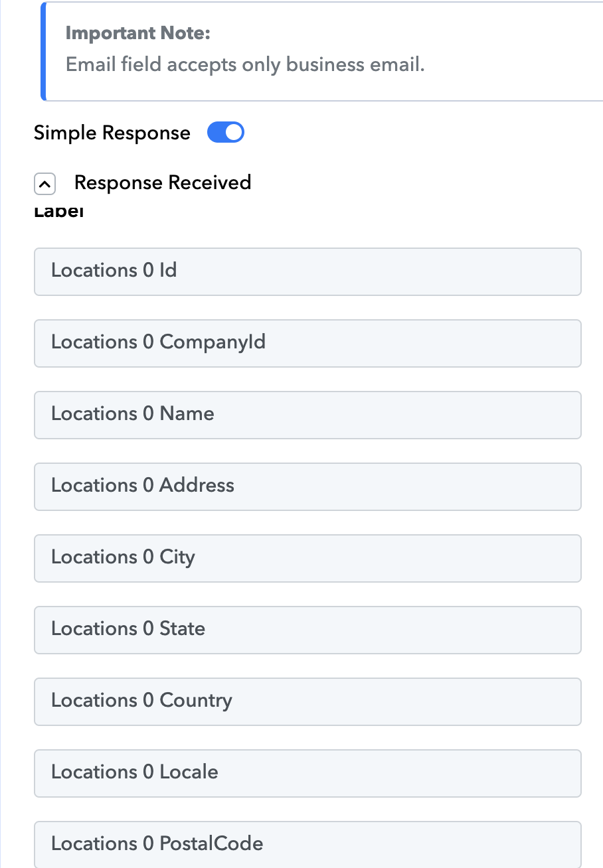
Task: Focus the Locations 0 State field
Action: click(x=307, y=630)
